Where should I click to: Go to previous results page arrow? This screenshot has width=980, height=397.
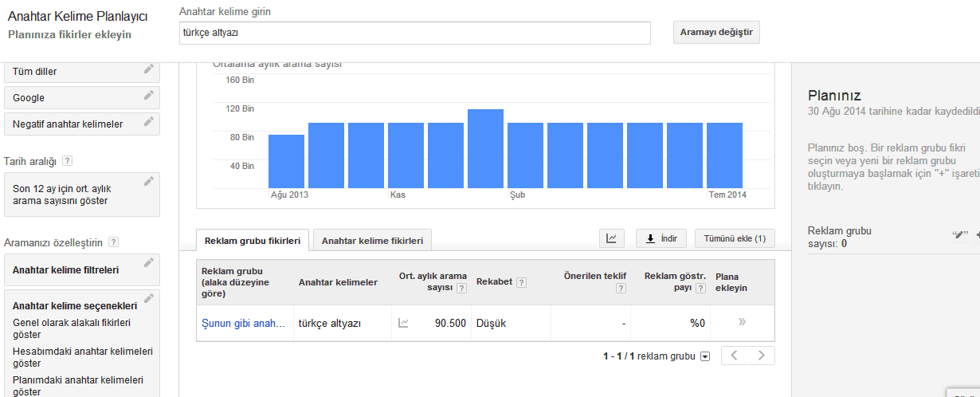(735, 356)
